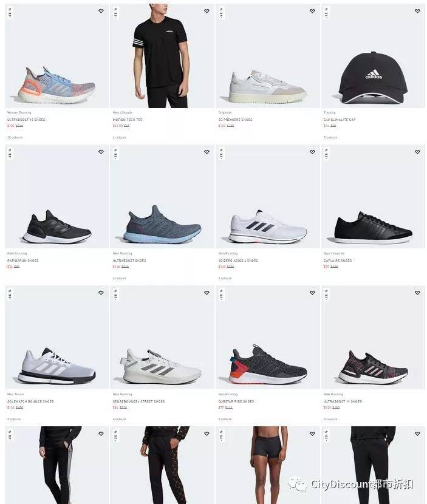Add blue-sole Ultraboost shoe to wishlist

pos(207,152)
